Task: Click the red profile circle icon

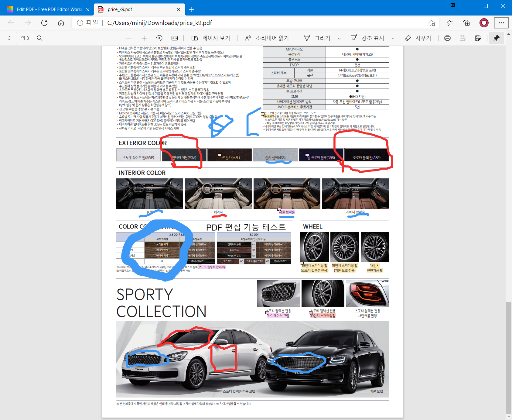Action: click(x=484, y=23)
